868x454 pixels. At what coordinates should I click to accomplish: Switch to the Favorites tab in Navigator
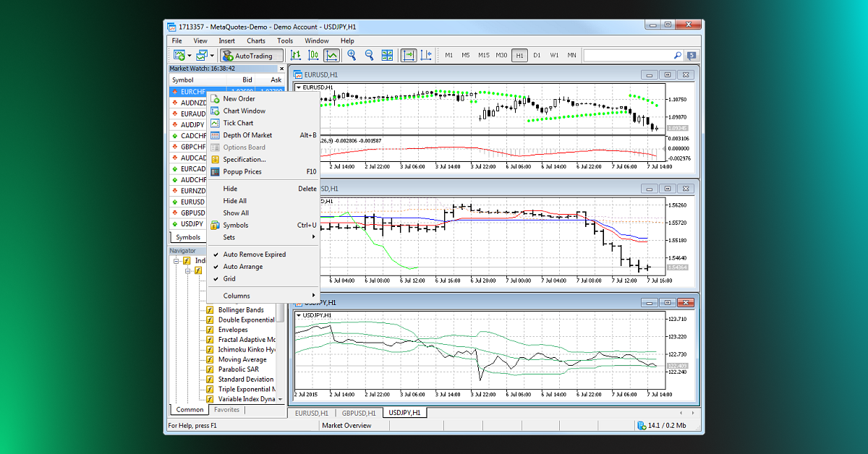click(x=226, y=410)
